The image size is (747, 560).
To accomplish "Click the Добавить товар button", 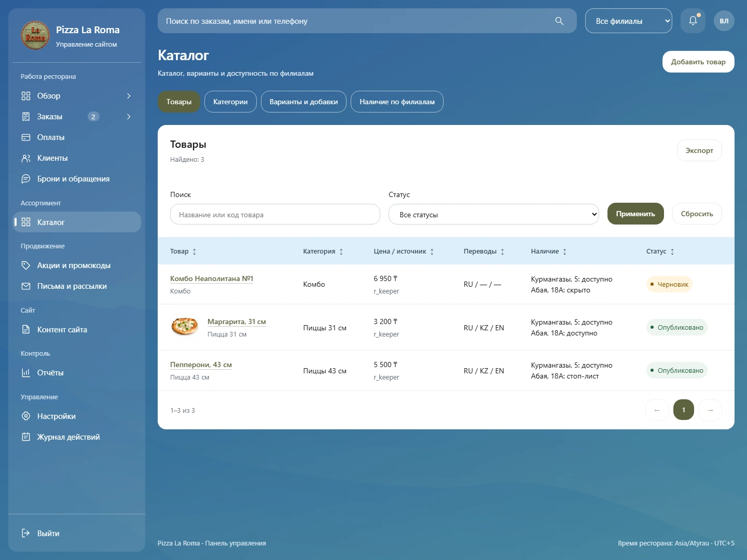I will click(x=698, y=62).
